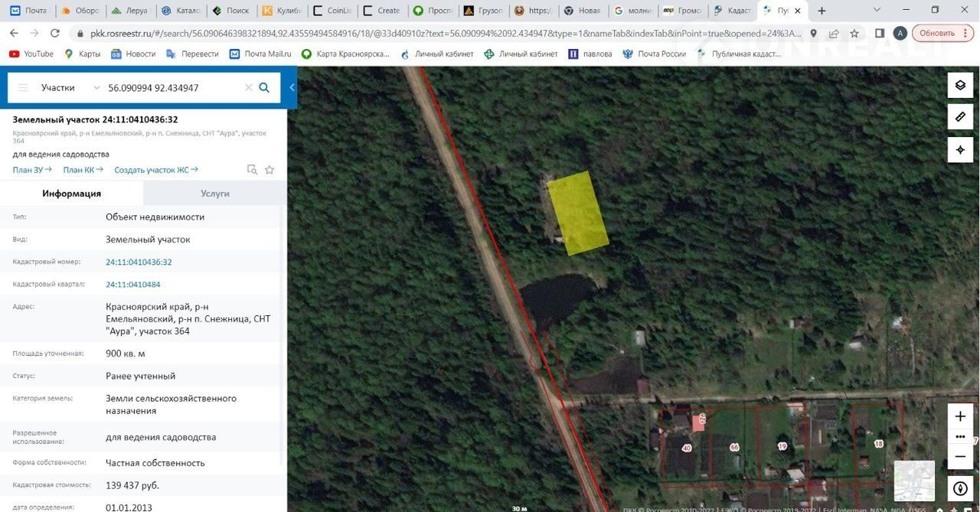The image size is (980, 512).
Task: Select the ruler measurement tool
Action: [960, 117]
